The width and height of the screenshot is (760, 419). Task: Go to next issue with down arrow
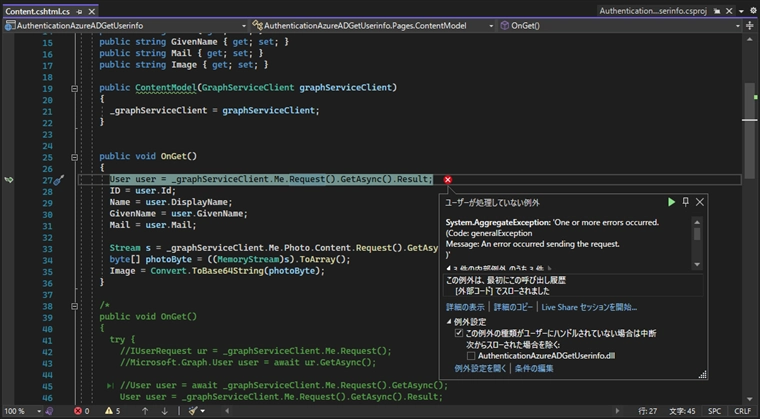coord(164,411)
